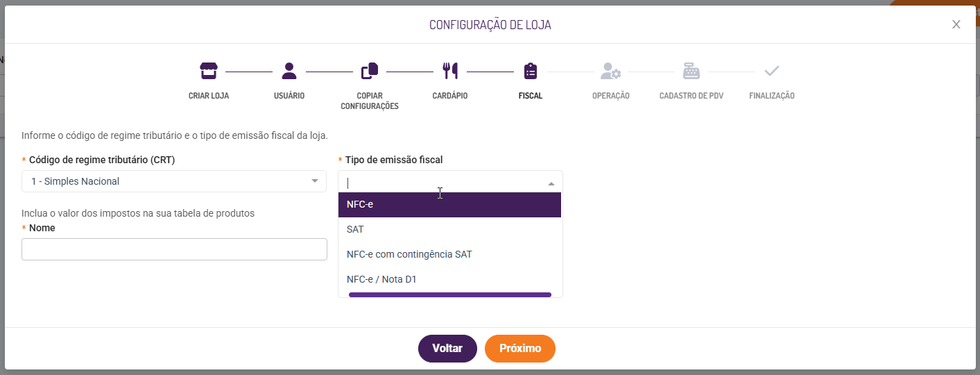Click the Finalização checkmark step icon
The height and width of the screenshot is (375, 980).
point(772,71)
